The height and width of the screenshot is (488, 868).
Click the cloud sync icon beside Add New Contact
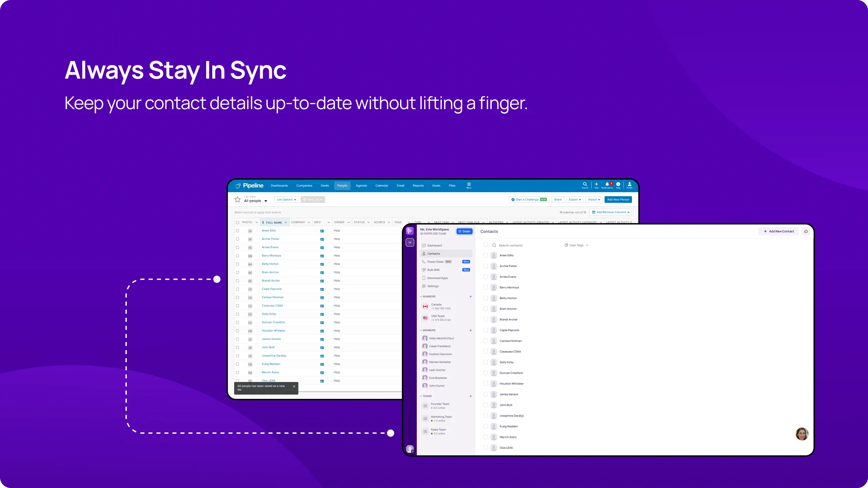(x=806, y=231)
